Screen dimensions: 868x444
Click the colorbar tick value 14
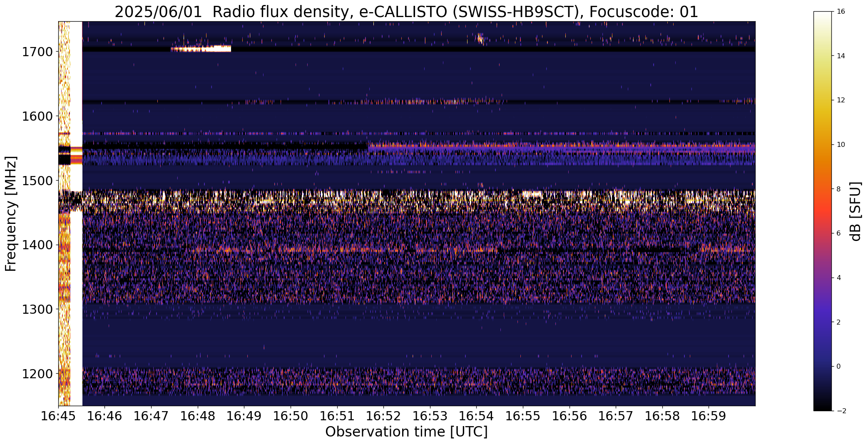pyautogui.click(x=841, y=56)
